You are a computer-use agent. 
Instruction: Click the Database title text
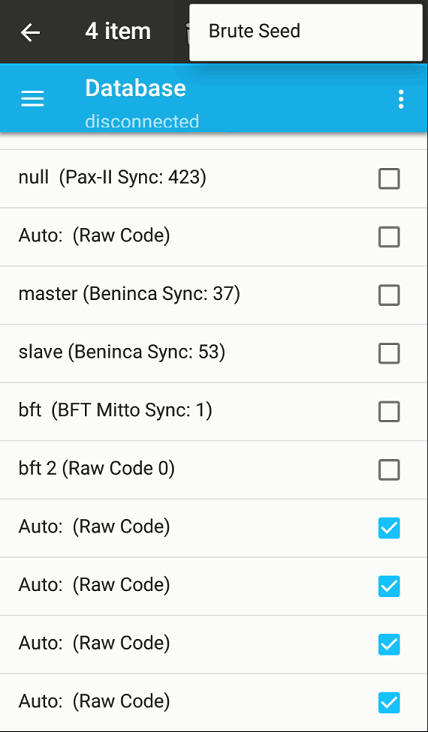pyautogui.click(x=135, y=88)
